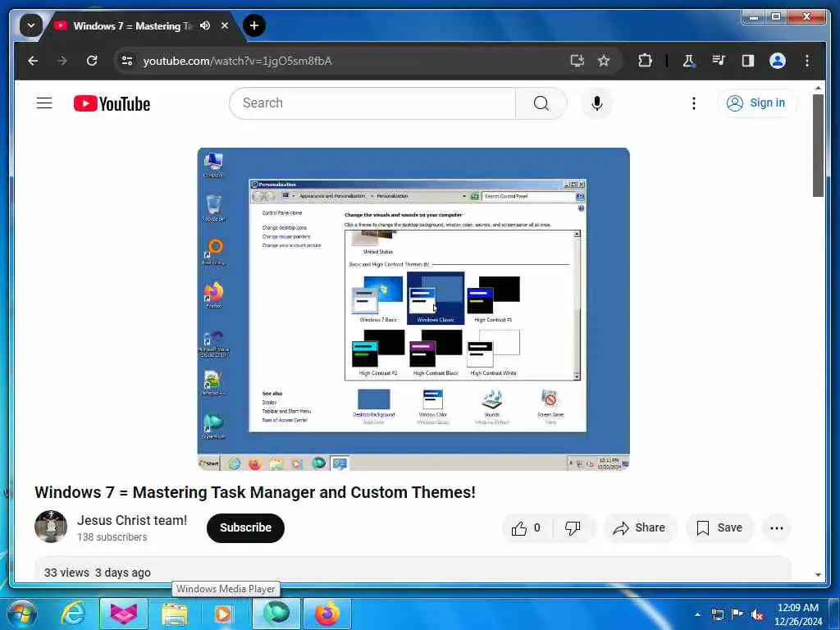The image size is (840, 630).
Task: Open Action Center flag icon
Action: tap(737, 614)
